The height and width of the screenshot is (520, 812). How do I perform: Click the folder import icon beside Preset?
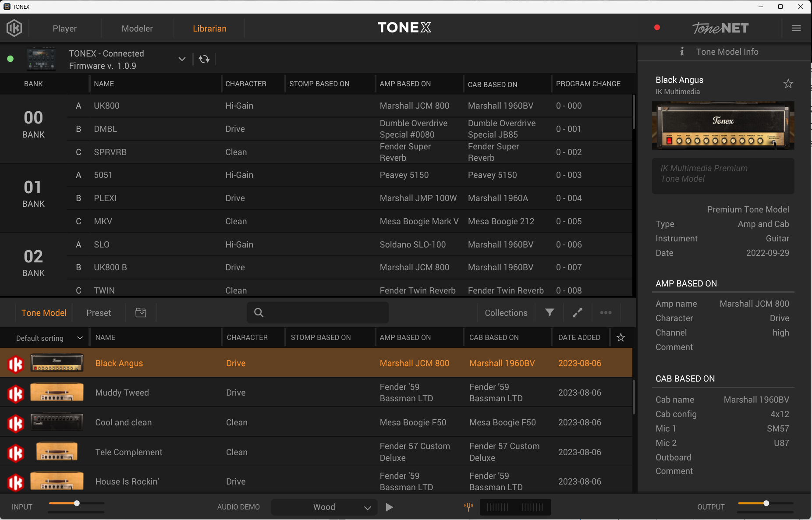tap(141, 312)
